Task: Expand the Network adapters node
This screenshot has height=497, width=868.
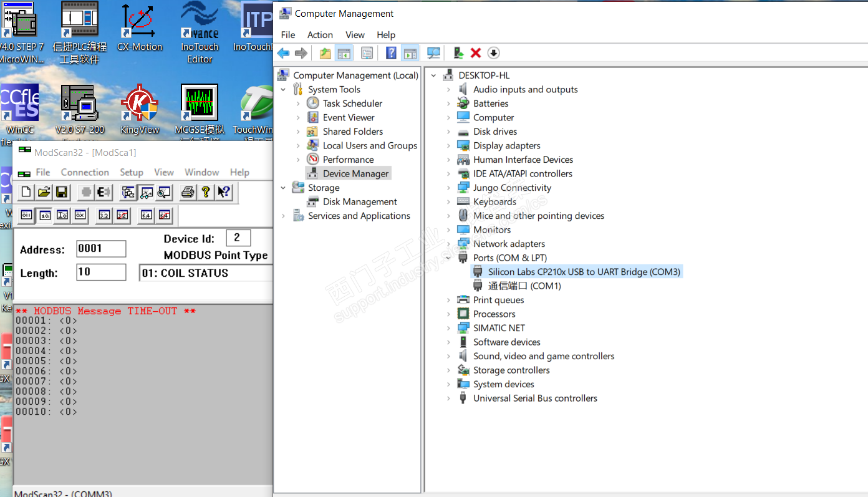Action: (x=448, y=244)
